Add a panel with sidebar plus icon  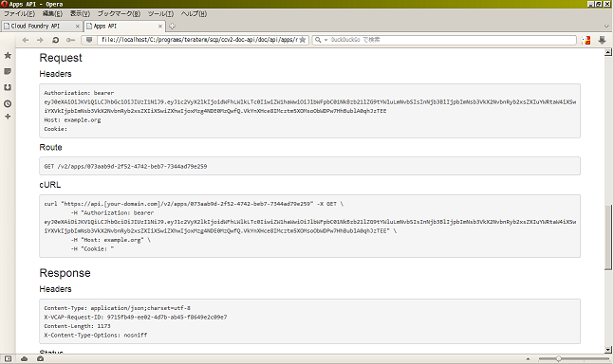click(x=8, y=117)
